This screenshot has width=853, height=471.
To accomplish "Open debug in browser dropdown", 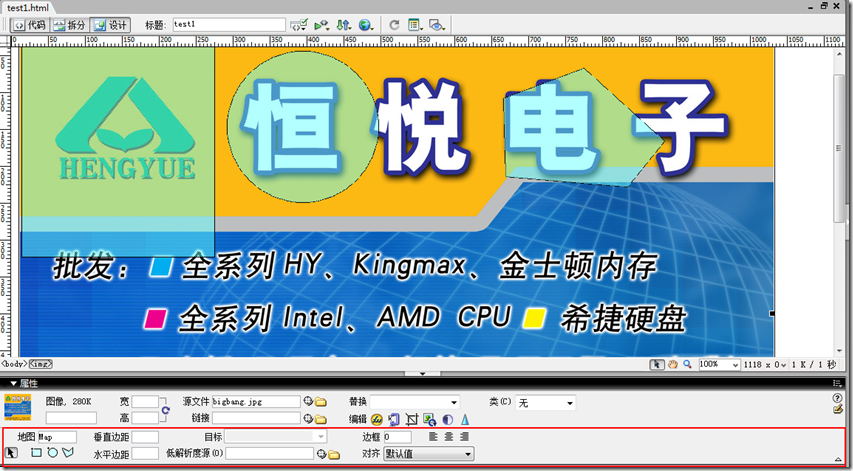I will pyautogui.click(x=322, y=25).
